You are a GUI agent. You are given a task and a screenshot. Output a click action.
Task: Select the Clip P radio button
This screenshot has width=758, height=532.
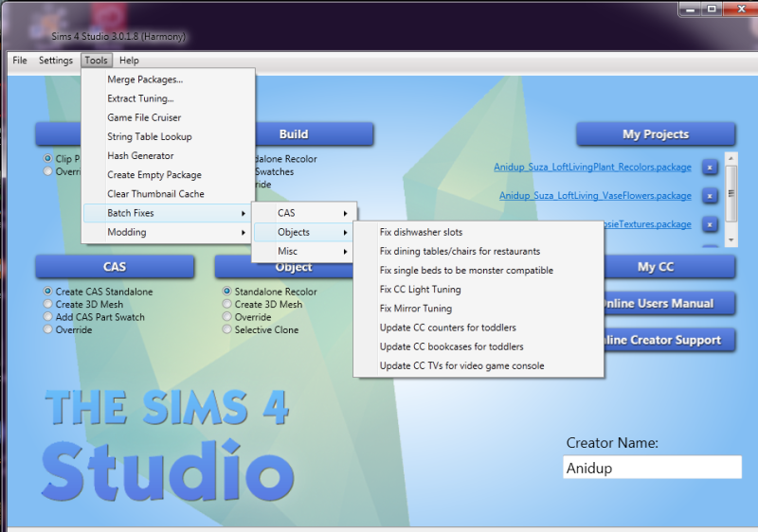click(47, 158)
